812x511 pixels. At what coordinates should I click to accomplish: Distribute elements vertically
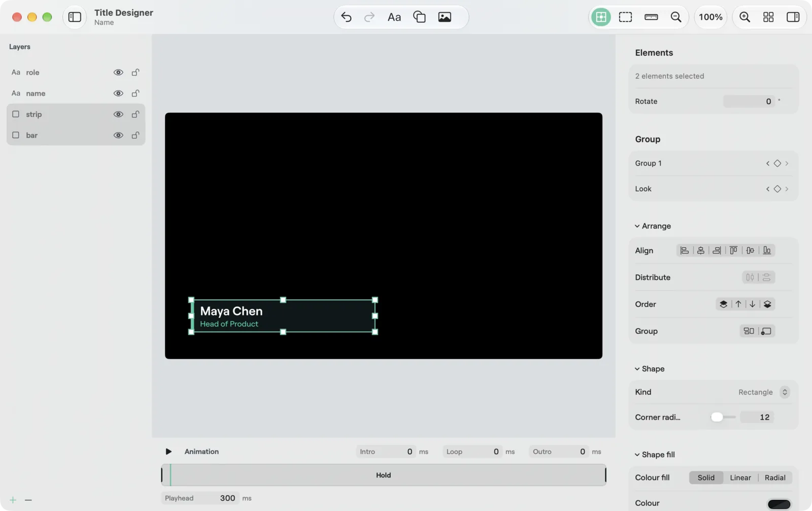(767, 277)
